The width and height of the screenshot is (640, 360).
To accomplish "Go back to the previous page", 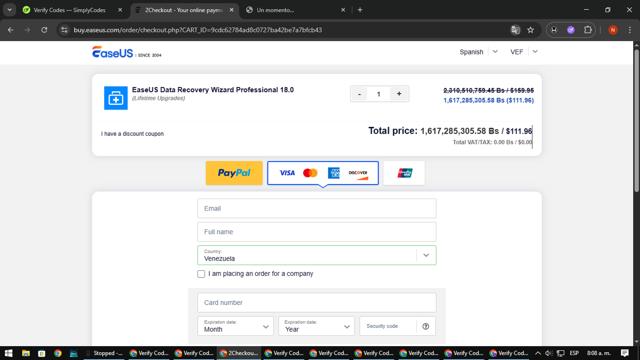I will pos(11,30).
